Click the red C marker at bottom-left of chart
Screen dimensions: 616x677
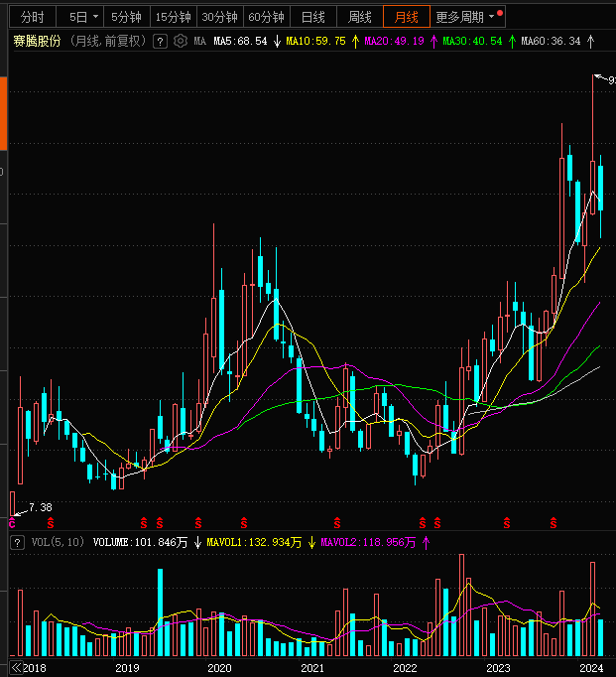click(x=13, y=522)
